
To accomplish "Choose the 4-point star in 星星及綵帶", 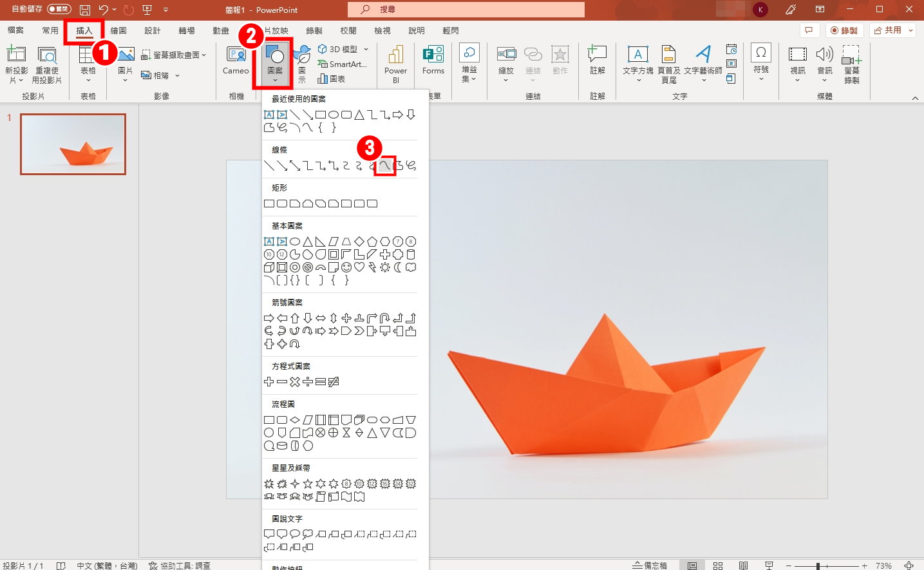I will [295, 484].
